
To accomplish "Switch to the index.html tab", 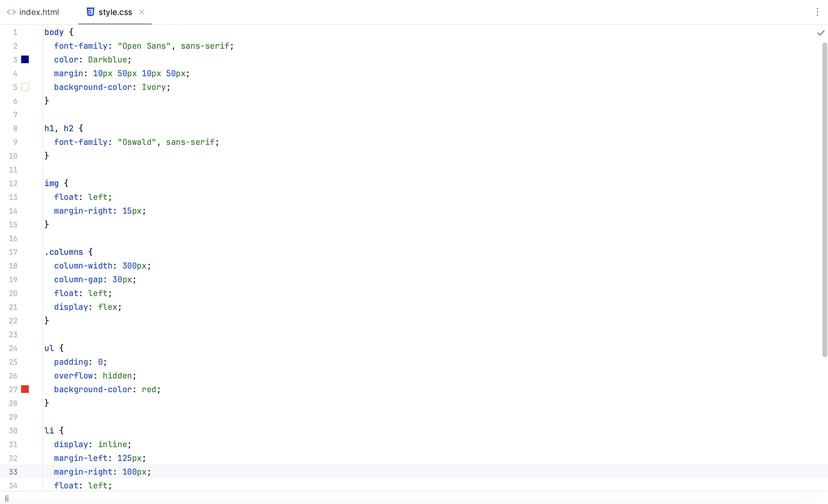I will (39, 12).
